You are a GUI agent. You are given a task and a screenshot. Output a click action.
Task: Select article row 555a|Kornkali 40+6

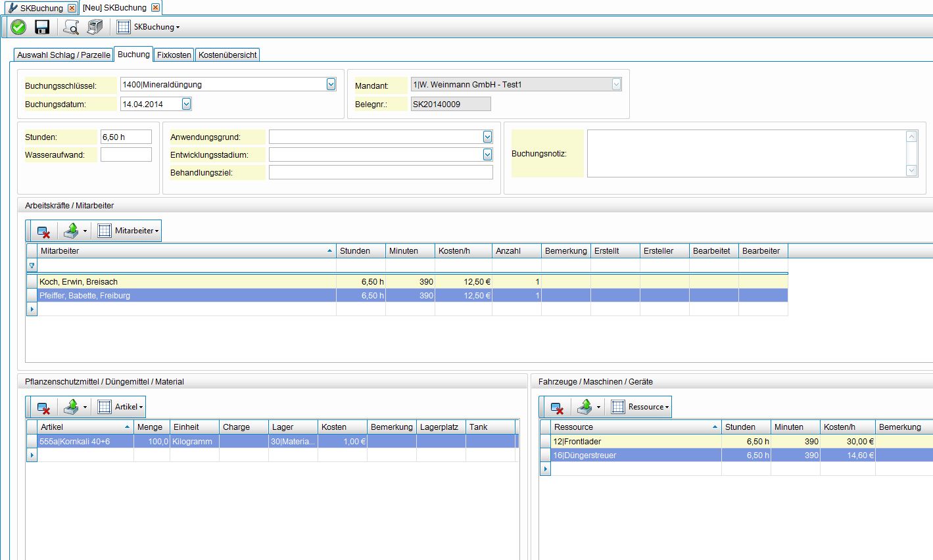272,441
